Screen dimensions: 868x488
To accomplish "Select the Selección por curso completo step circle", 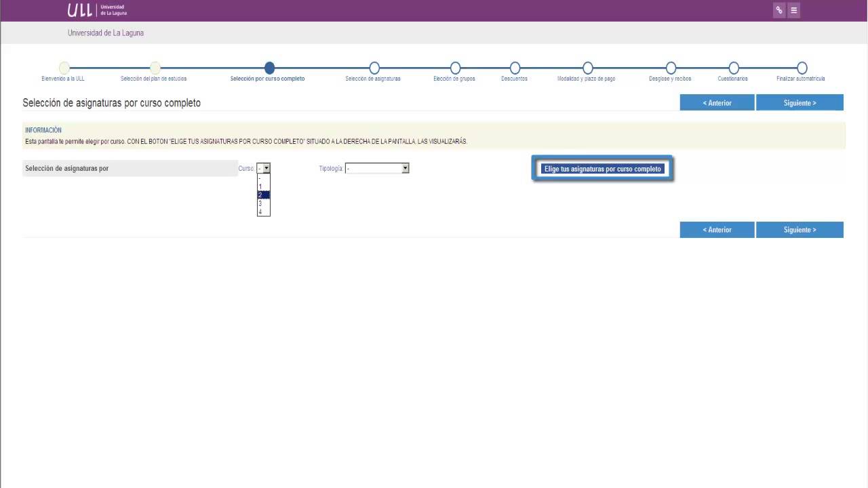I will (270, 67).
